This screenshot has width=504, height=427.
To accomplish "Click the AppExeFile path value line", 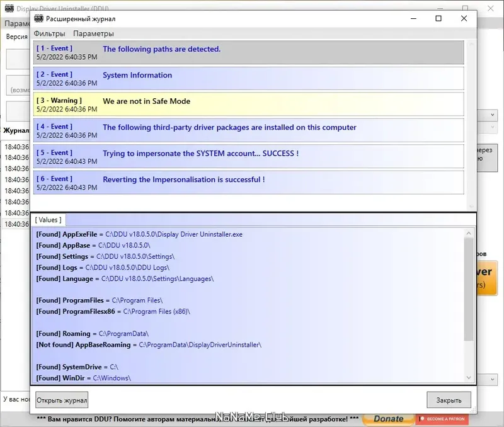I will 139,234.
